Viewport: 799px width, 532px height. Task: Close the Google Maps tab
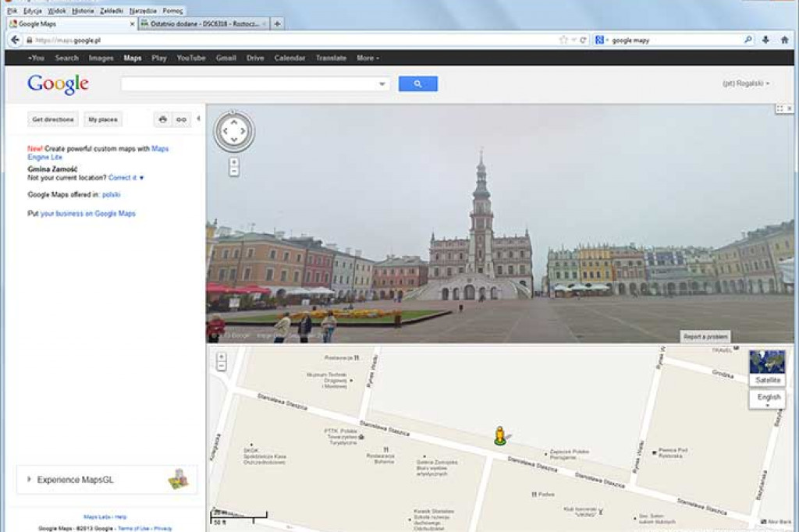pos(133,24)
